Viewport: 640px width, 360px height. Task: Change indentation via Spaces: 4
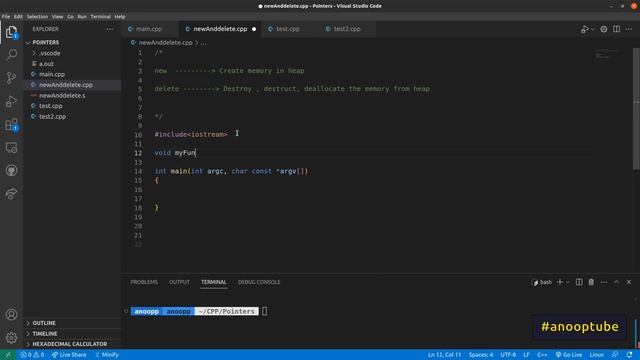click(481, 355)
